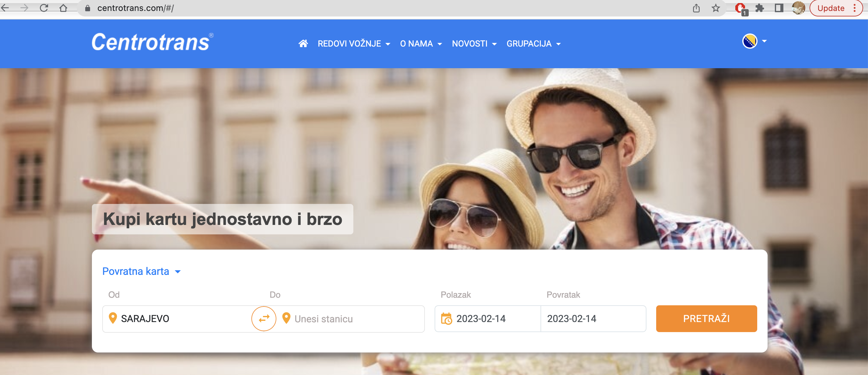868x375 pixels.
Task: Select the Polazak departure date field
Action: pyautogui.click(x=488, y=319)
